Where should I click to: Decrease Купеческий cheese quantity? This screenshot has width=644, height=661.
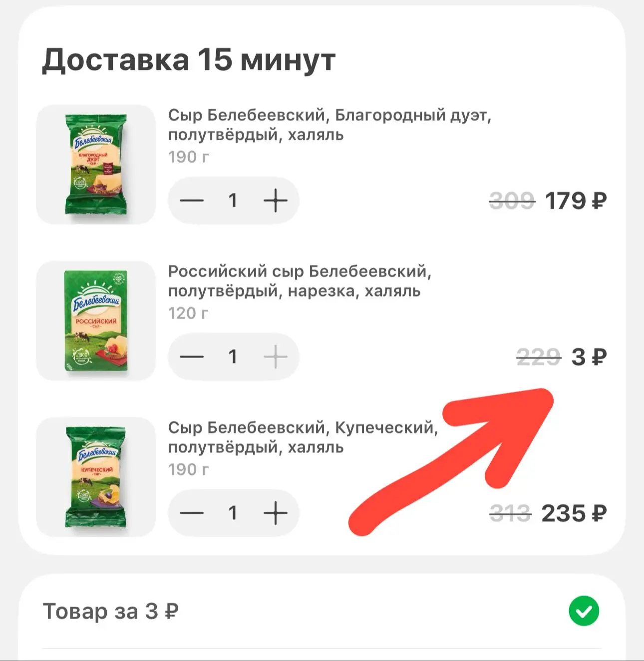[192, 513]
